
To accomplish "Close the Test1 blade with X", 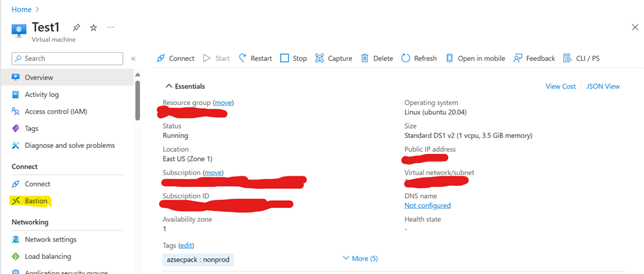I will pos(635,27).
